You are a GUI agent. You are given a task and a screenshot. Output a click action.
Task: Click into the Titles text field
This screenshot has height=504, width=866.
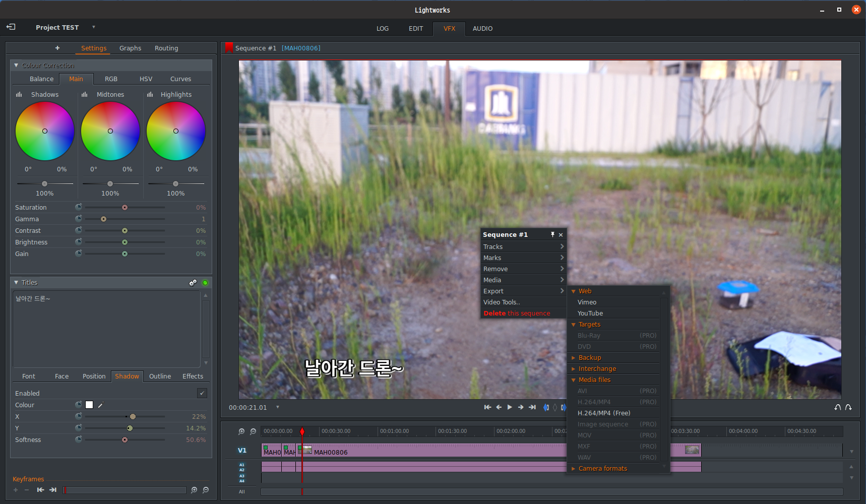coord(106,329)
